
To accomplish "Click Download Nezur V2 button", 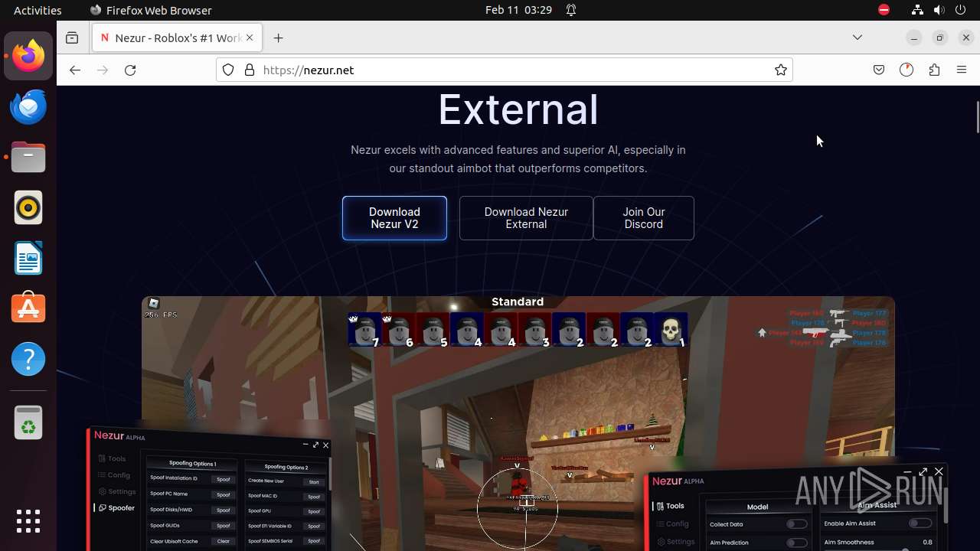I will click(394, 218).
